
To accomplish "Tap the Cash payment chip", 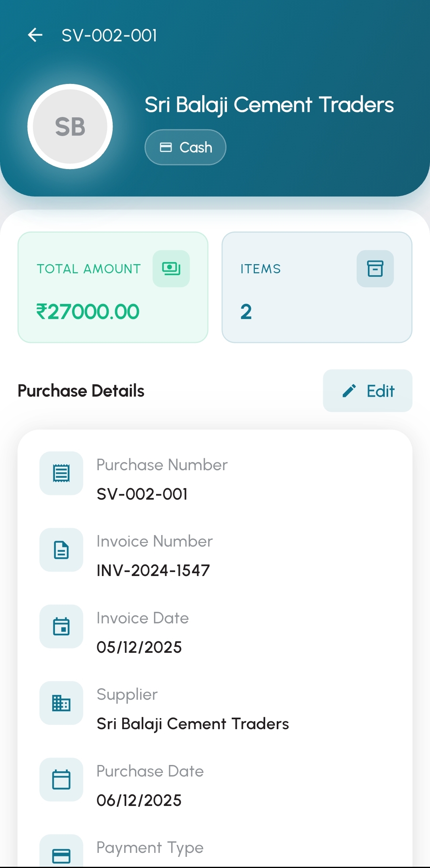I will pos(186,147).
